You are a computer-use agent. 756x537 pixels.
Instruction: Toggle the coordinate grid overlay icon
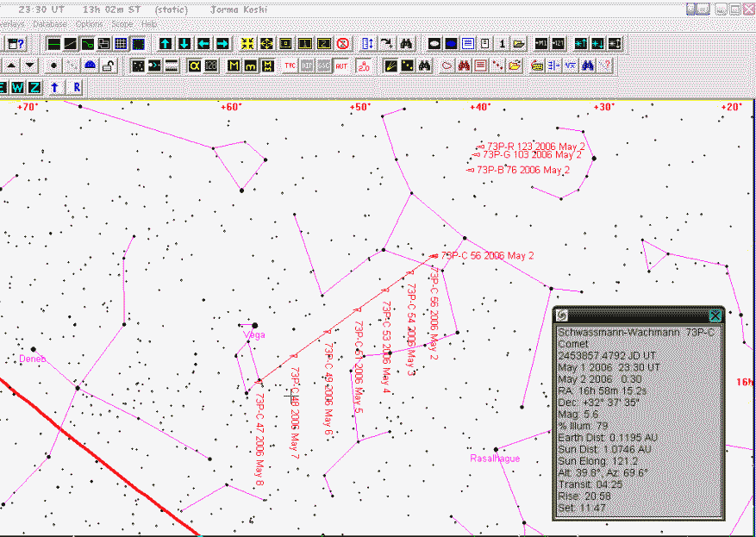(x=121, y=44)
